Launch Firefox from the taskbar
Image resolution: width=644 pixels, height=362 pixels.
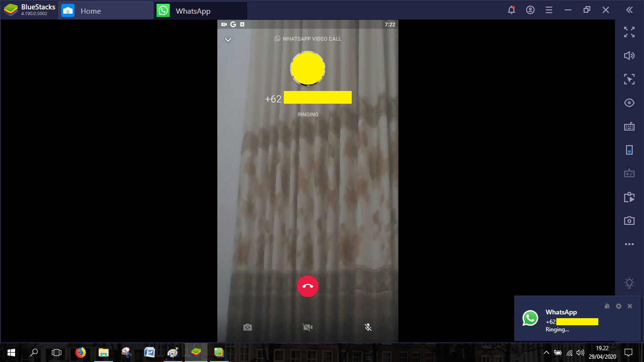click(81, 352)
